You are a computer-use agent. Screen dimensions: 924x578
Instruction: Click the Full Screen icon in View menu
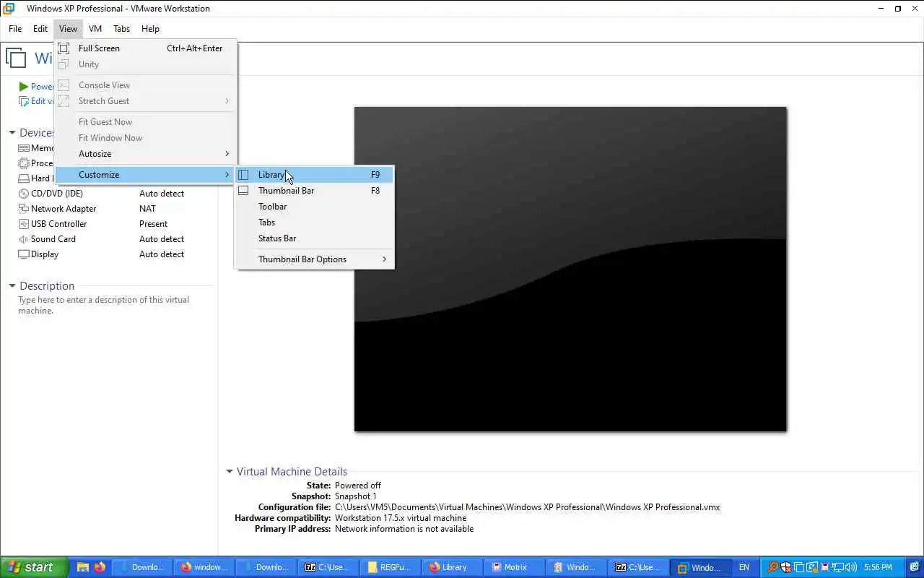click(64, 48)
